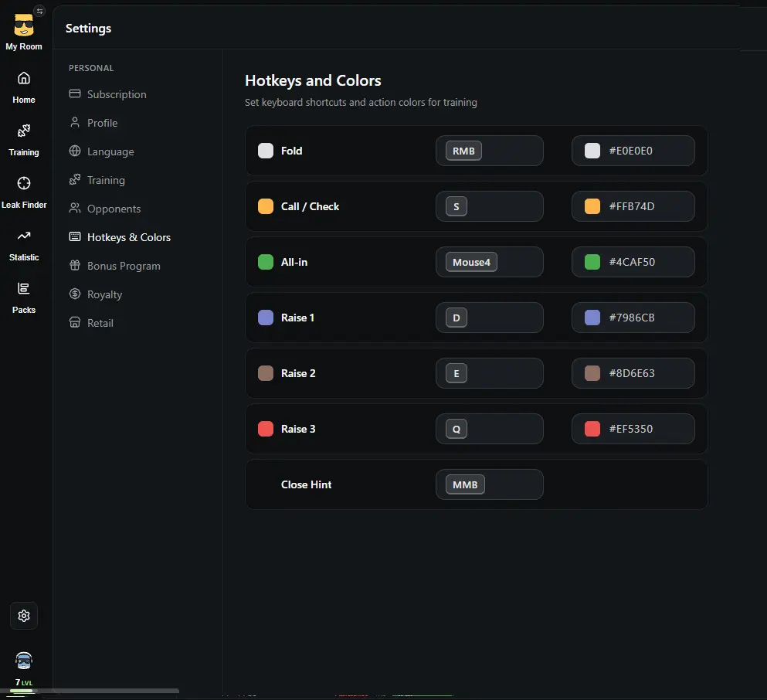The height and width of the screenshot is (700, 767).
Task: Click the swap arrows icon above My Room
Action: pyautogui.click(x=39, y=11)
